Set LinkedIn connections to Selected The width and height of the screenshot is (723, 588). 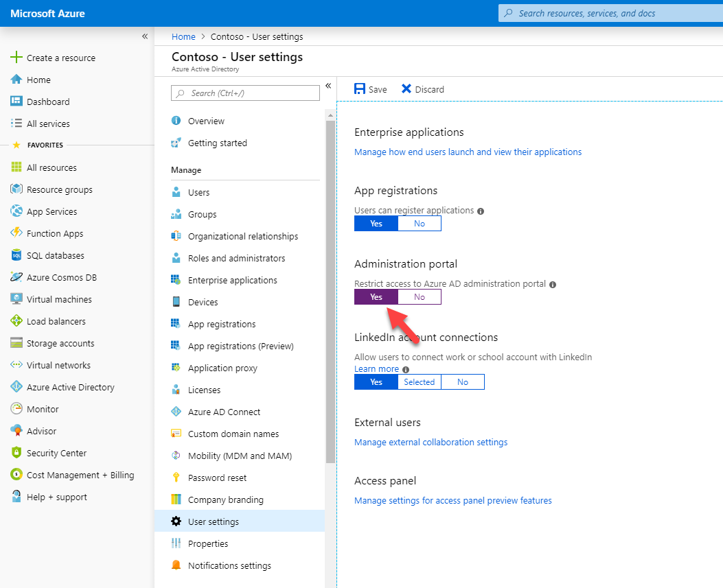pyautogui.click(x=419, y=381)
